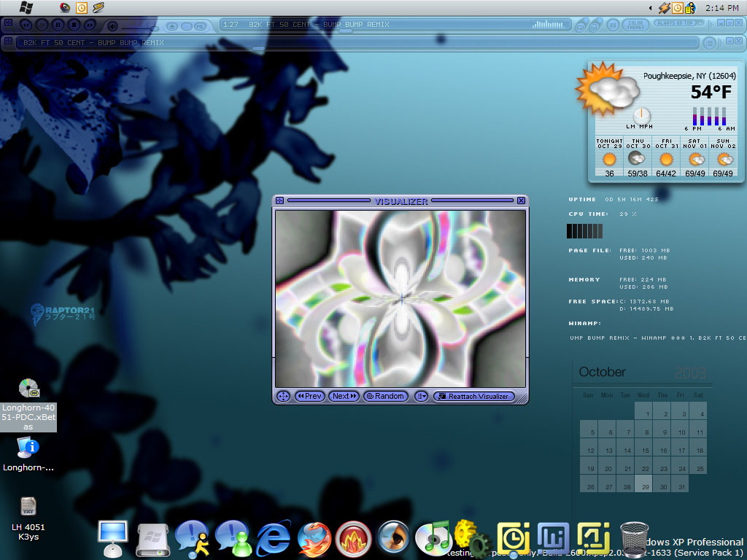Toggle Winamp Always On Top button
Image resolution: width=747 pixels, height=560 pixels.
673,24
